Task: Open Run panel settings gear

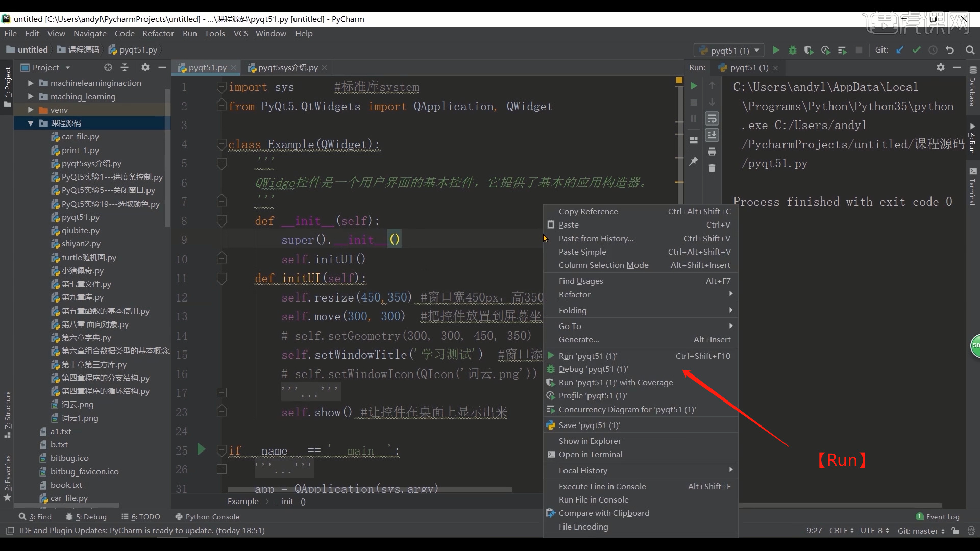Action: click(941, 67)
